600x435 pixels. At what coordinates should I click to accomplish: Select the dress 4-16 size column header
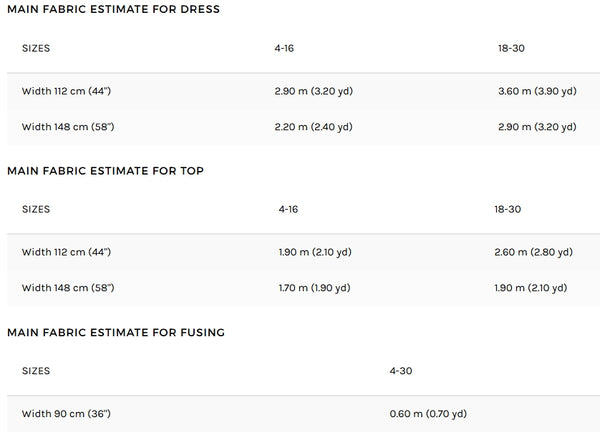(x=284, y=48)
